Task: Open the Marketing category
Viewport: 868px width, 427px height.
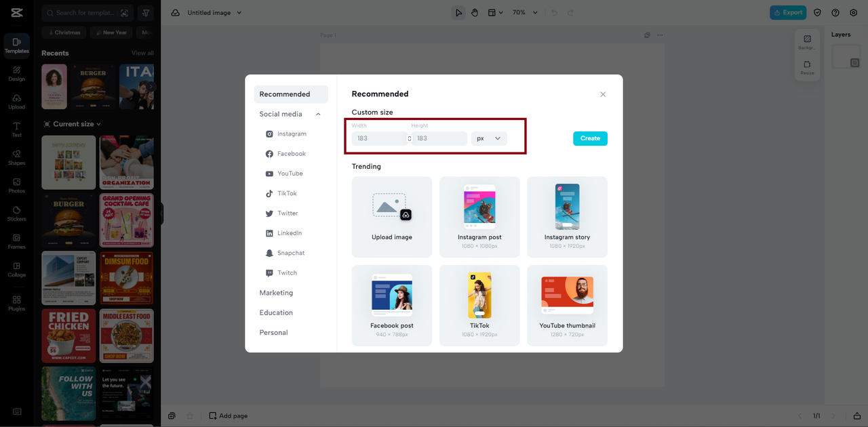Action: click(x=276, y=293)
